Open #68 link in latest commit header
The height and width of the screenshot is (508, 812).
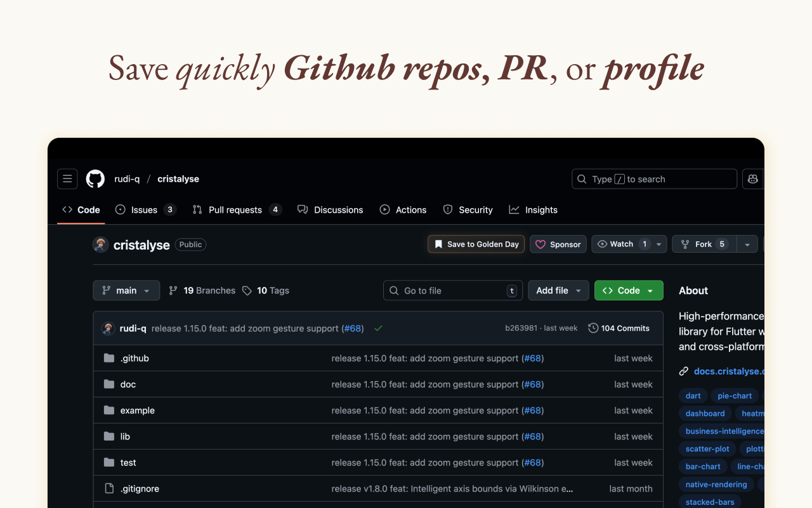(x=353, y=328)
